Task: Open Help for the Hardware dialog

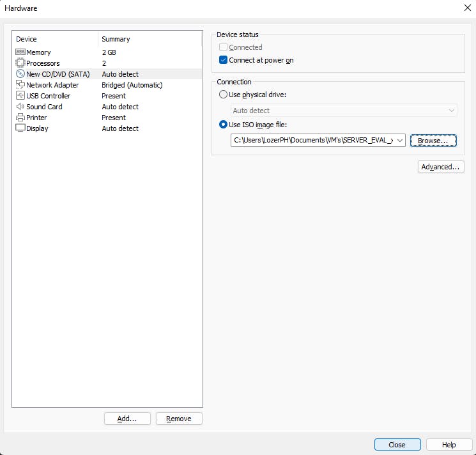Action: coord(449,445)
